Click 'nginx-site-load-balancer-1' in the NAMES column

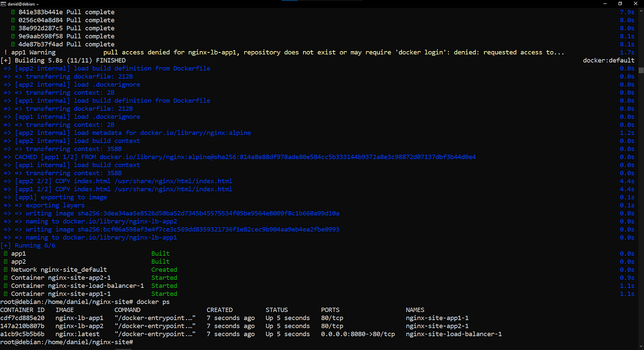[454, 334]
